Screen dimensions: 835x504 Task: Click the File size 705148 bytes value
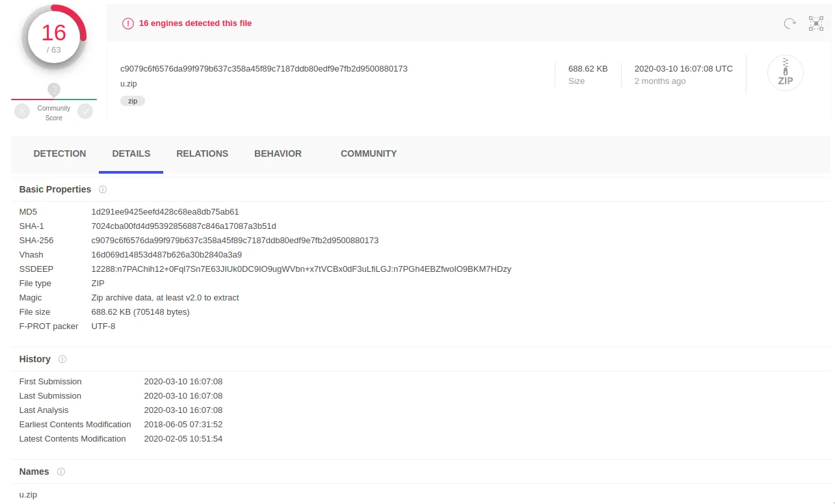click(x=140, y=312)
